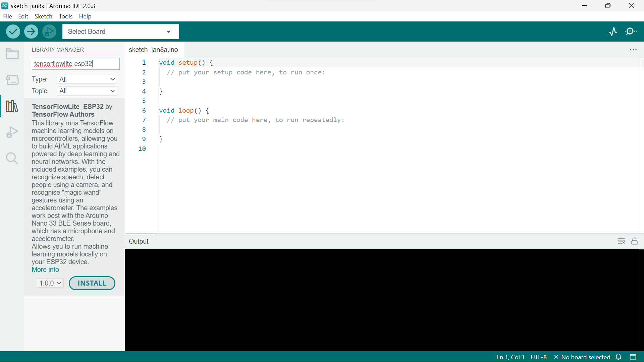Click the Output panel list icon
Screen dimensions: 644x362
622,241
